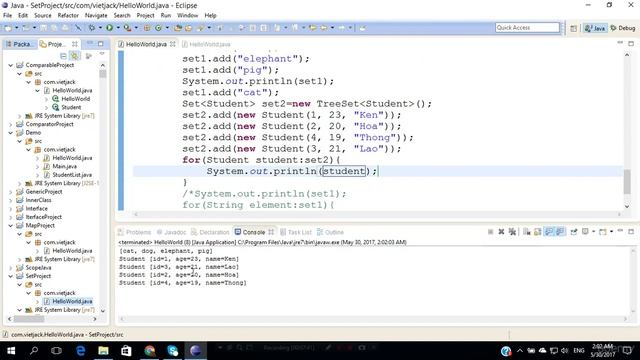
Task: Toggle show console on standard error change
Action: pyautogui.click(x=560, y=232)
